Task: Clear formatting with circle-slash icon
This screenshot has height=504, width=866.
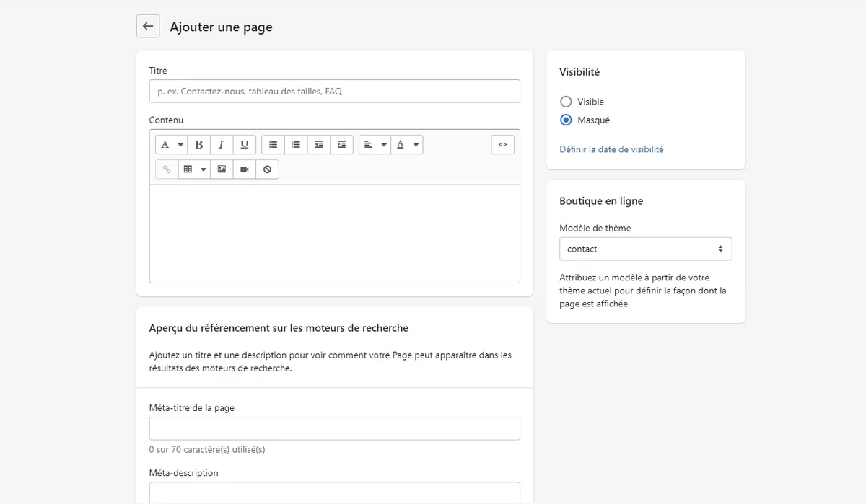Action: pos(268,169)
